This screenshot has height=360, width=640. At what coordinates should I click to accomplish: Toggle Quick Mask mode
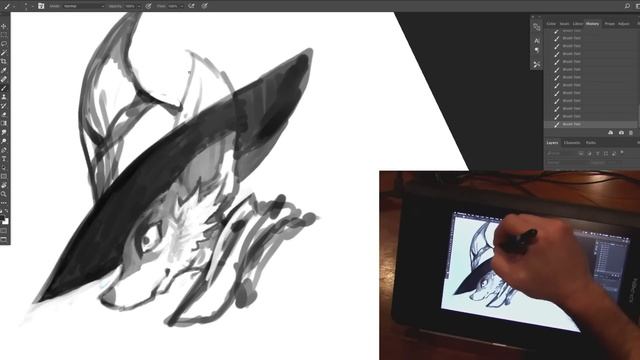click(x=4, y=230)
